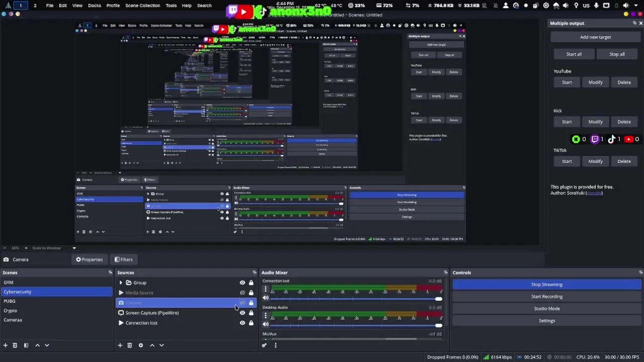Open preview scale dropdown arrow
This screenshot has width=644, height=362.
pyautogui.click(x=74, y=248)
